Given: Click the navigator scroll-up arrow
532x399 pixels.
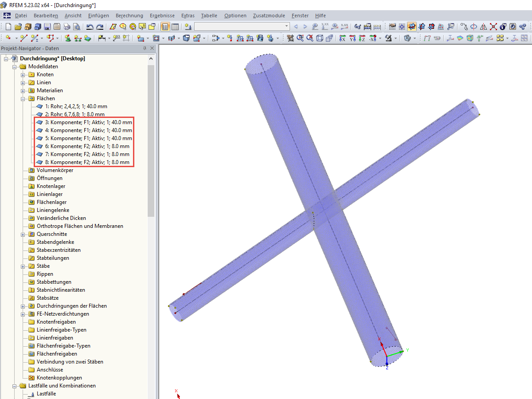Looking at the screenshot, I should click(151, 59).
